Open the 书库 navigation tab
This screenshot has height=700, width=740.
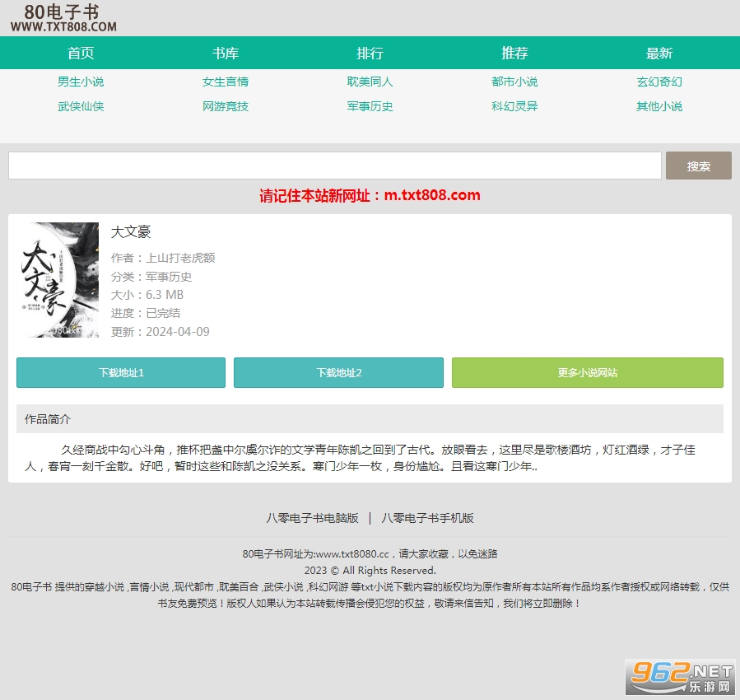(226, 54)
